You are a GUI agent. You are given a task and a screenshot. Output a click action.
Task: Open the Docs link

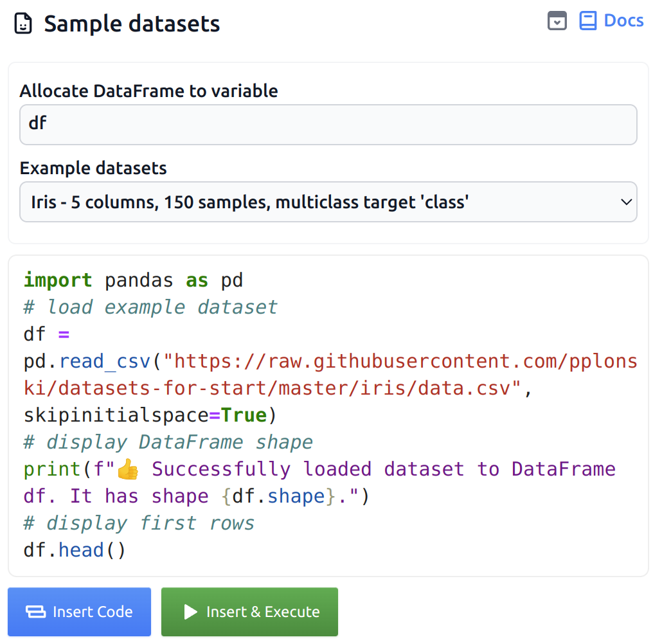tap(623, 21)
